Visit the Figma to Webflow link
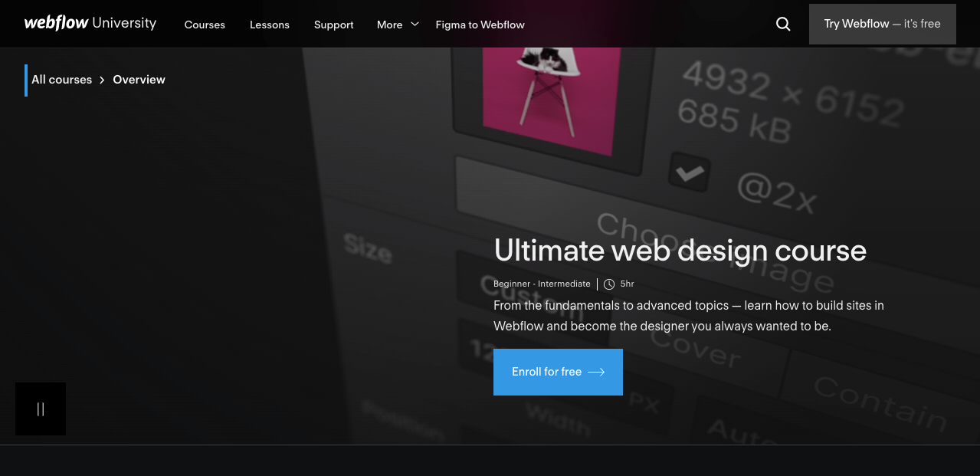The height and width of the screenshot is (476, 980). click(480, 25)
